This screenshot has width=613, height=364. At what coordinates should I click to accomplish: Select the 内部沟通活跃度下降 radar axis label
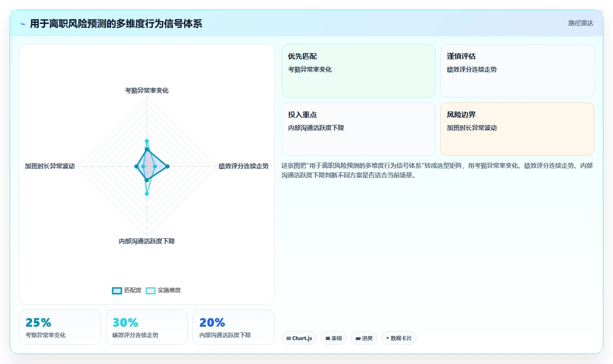147,241
